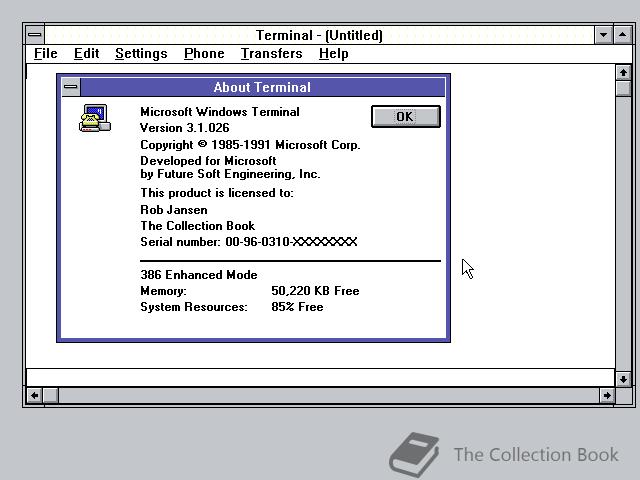Click the About Terminal title bar
640x480 pixels.
coord(262,87)
